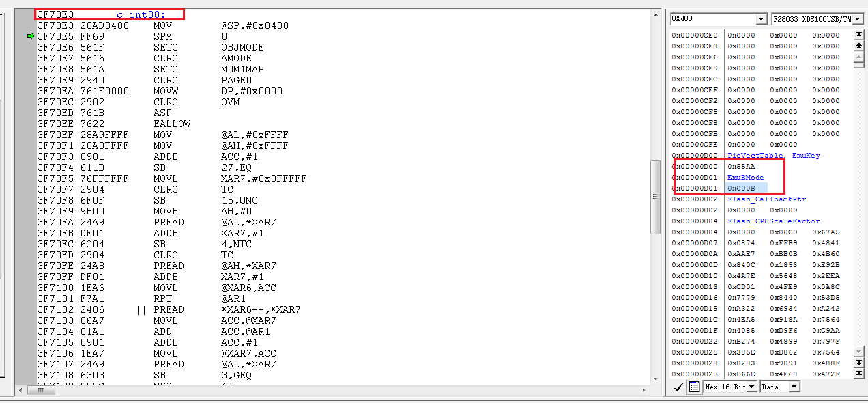Click the page-down arrow icon in memory pane
The height and width of the screenshot is (403, 868).
(x=858, y=362)
